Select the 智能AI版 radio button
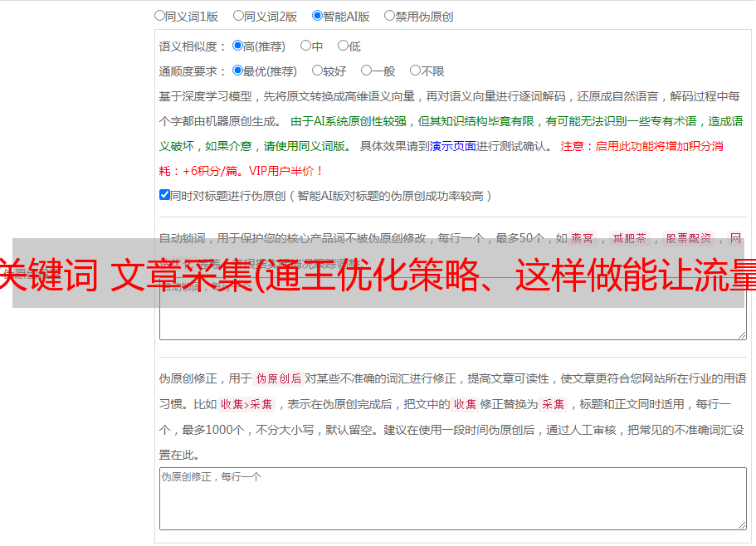756x546 pixels. [317, 15]
